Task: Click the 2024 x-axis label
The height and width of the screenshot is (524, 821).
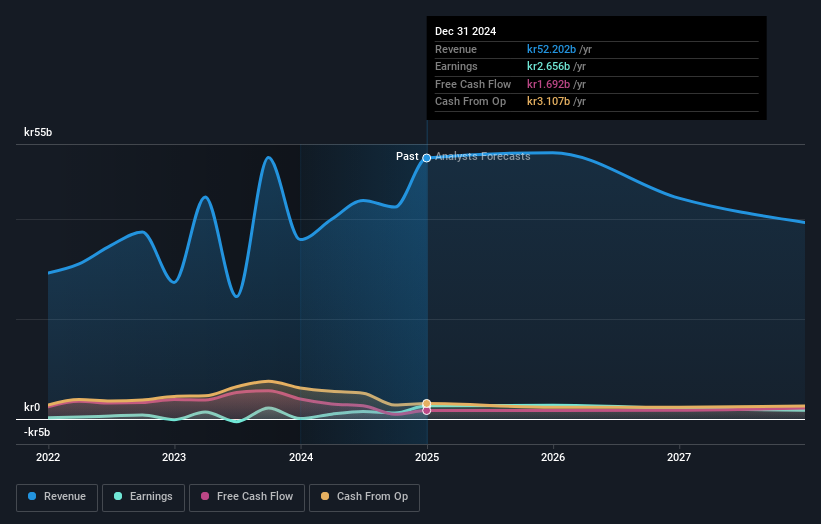Action: [x=301, y=458]
